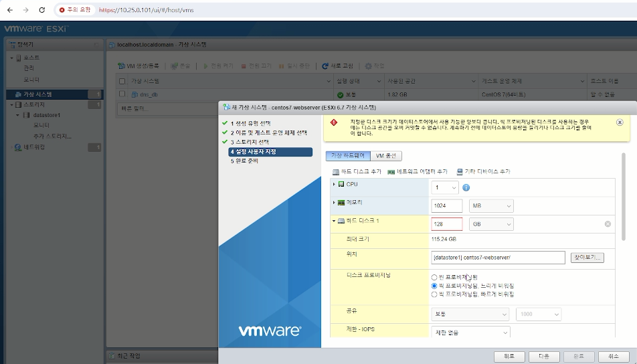Select Thick provisioned eagerly zeroed option
This screenshot has height=364, width=637.
tap(434, 294)
